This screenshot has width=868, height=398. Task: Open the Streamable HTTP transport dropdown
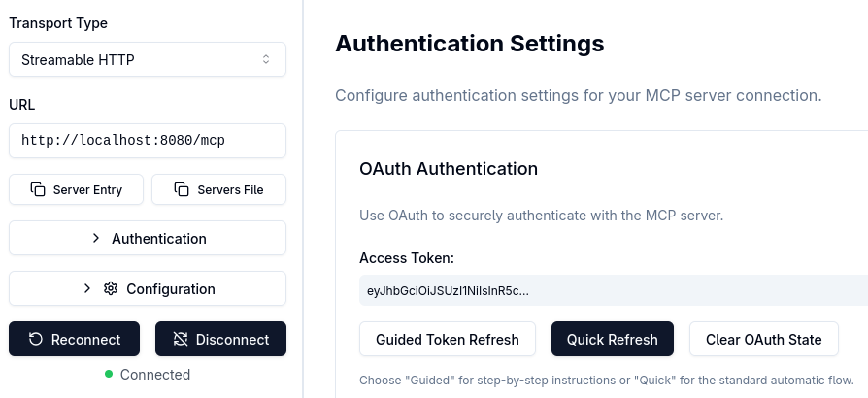coord(148,59)
